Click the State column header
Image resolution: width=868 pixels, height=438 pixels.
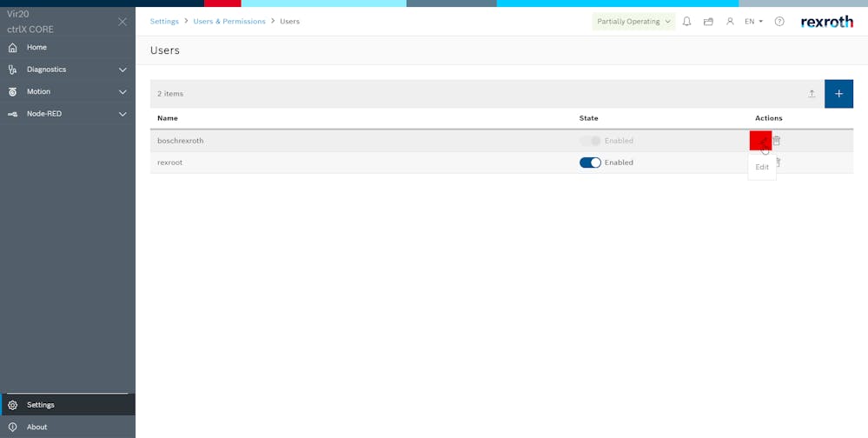click(x=588, y=118)
